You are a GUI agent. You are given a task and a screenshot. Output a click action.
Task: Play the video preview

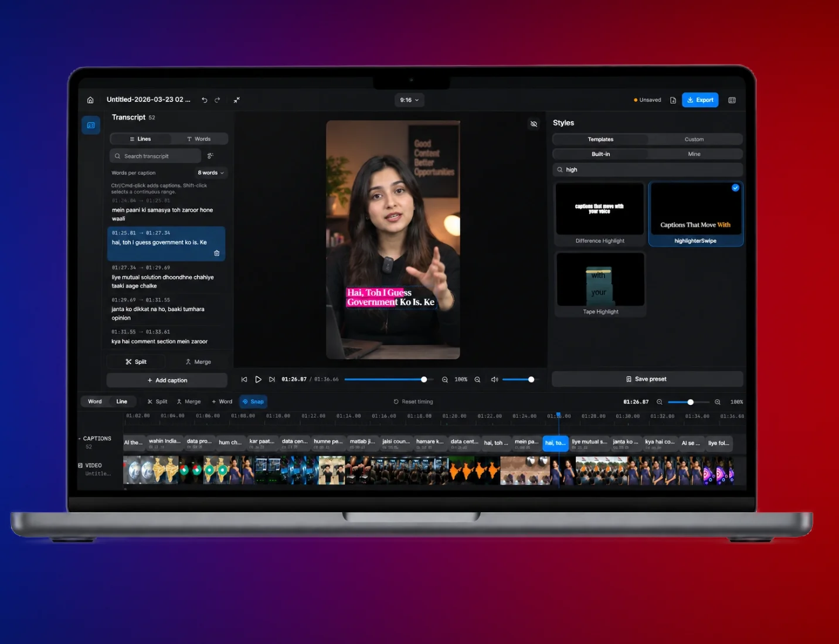tap(258, 380)
